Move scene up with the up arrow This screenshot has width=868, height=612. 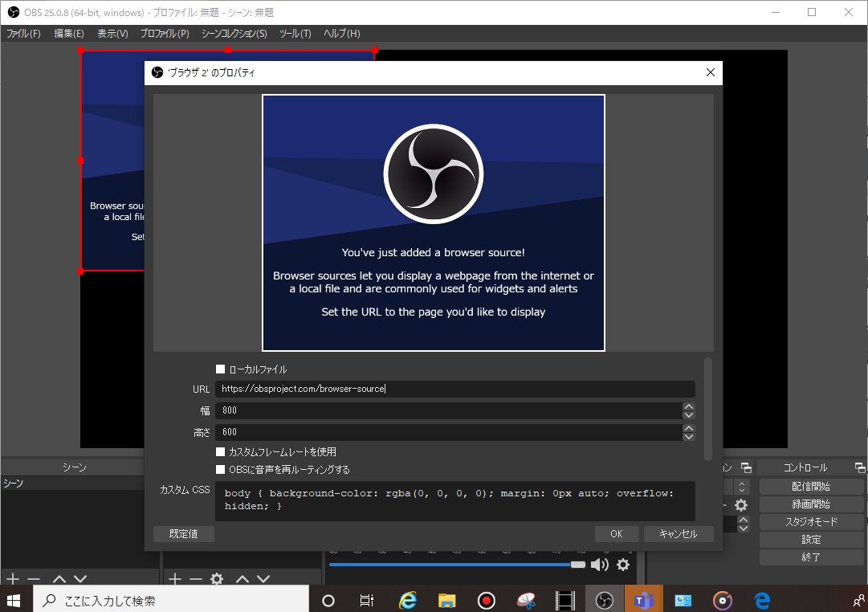point(59,579)
